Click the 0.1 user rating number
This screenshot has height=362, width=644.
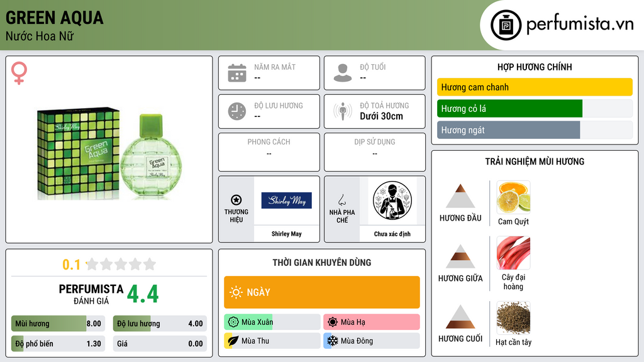click(x=71, y=265)
